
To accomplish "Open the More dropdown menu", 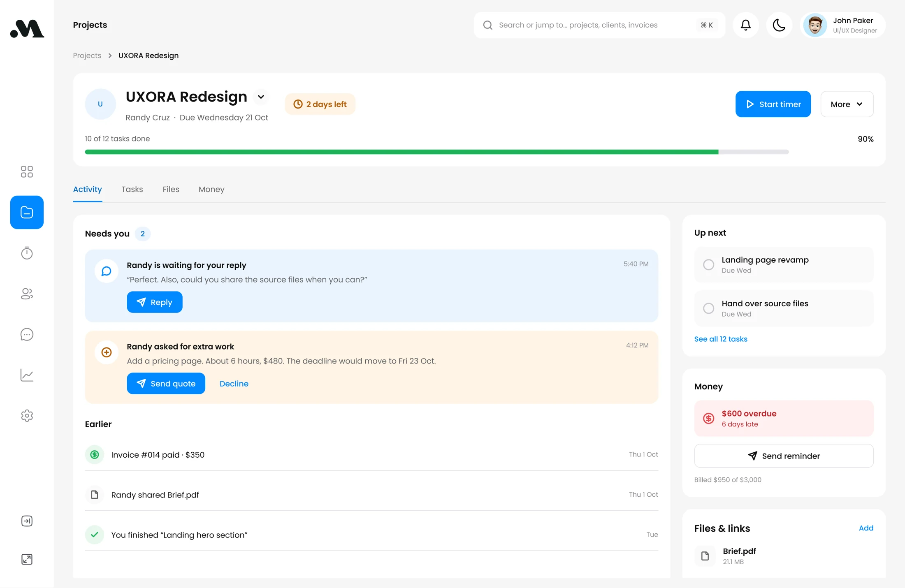I will click(847, 104).
